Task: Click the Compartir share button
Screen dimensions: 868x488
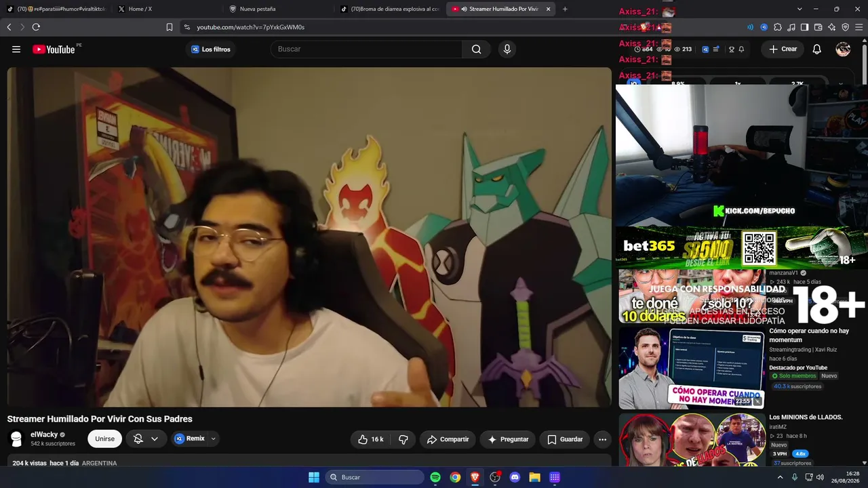Action: [x=448, y=439]
